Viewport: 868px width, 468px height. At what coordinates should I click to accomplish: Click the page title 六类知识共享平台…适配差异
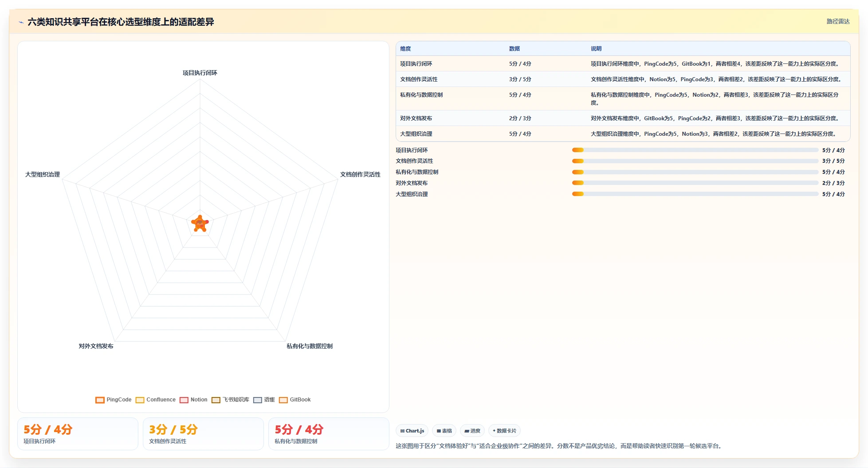click(x=121, y=22)
